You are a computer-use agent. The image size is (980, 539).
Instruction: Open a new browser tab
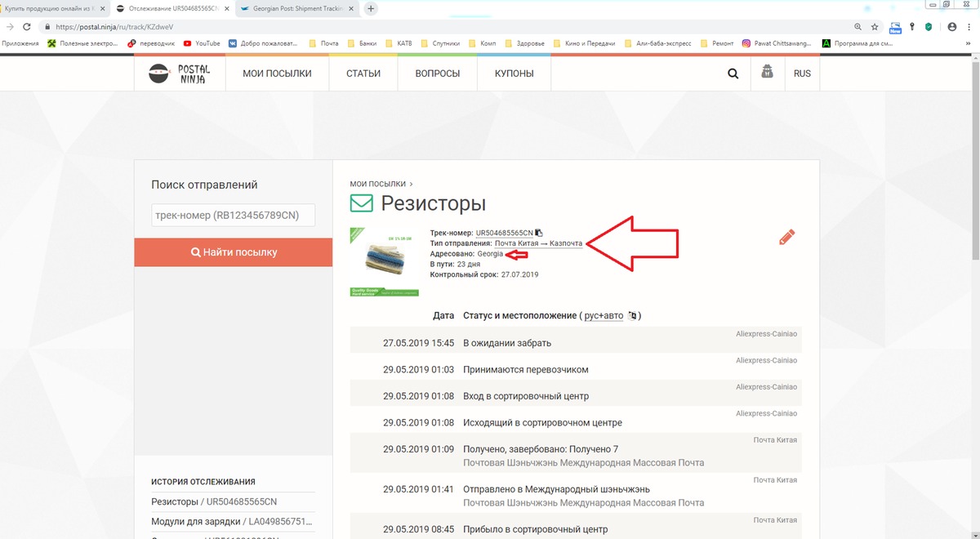[x=371, y=8]
